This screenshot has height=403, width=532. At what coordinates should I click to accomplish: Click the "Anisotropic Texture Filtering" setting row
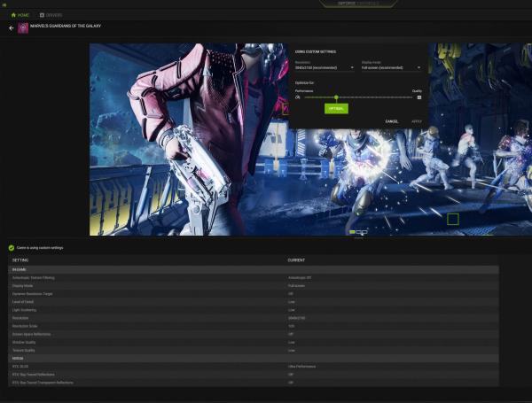pos(254,278)
